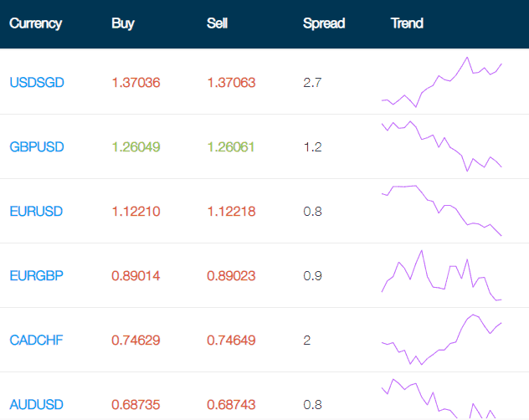This screenshot has width=529, height=420.
Task: Open the GBPUSD currency pair link
Action: tap(37, 147)
